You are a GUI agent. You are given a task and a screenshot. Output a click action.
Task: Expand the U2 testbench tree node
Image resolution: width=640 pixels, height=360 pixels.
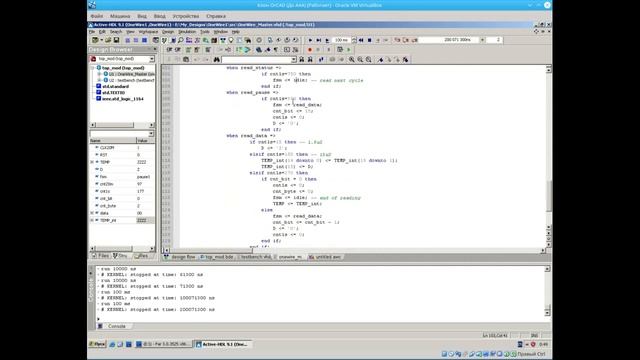[99, 80]
